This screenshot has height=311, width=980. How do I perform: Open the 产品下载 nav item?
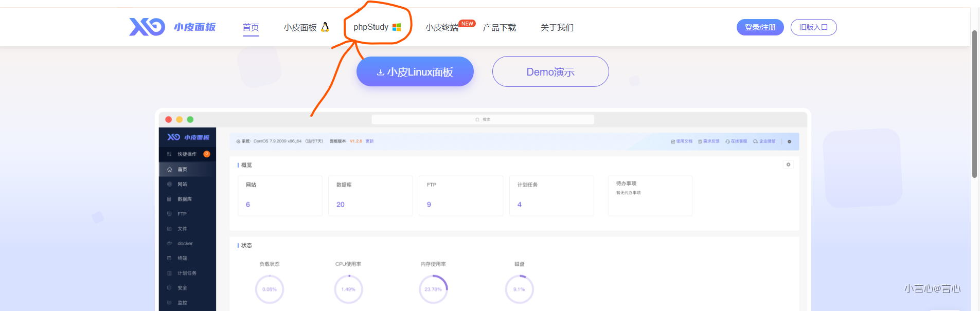tap(499, 27)
